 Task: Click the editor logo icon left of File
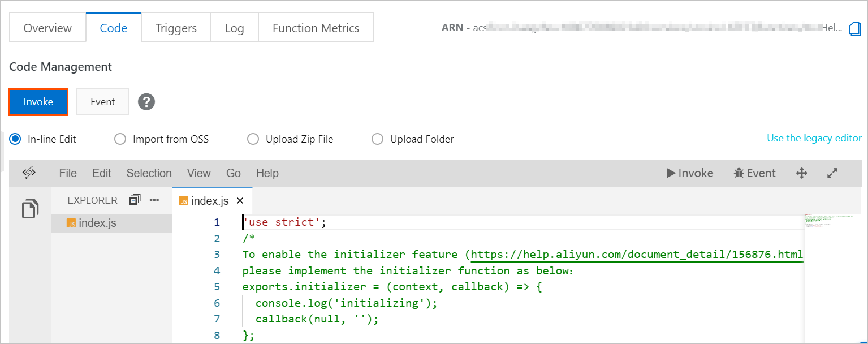click(x=29, y=173)
